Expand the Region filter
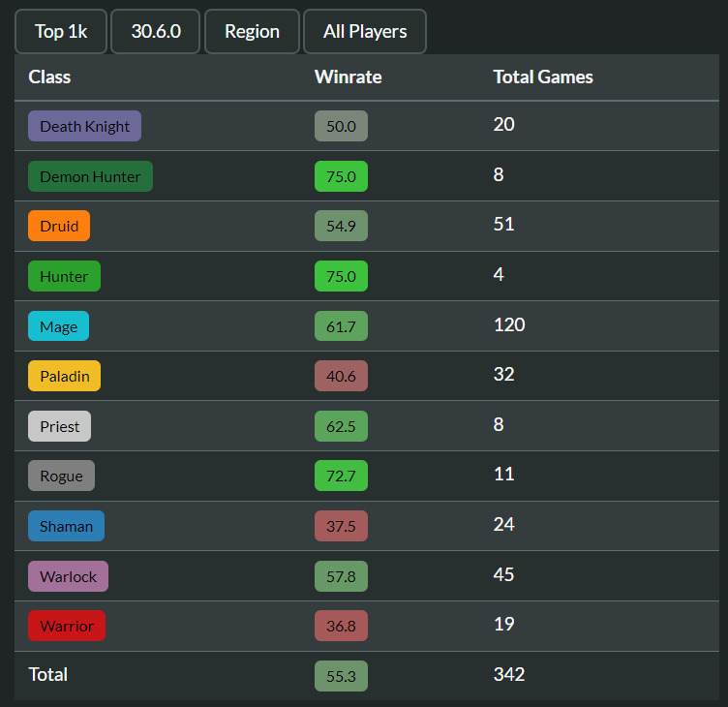Screen dimensions: 728x707 (252, 32)
